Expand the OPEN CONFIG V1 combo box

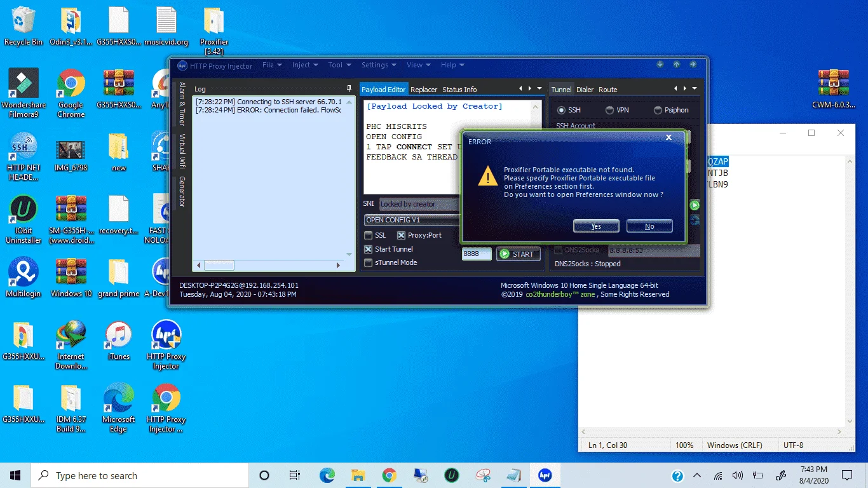412,220
